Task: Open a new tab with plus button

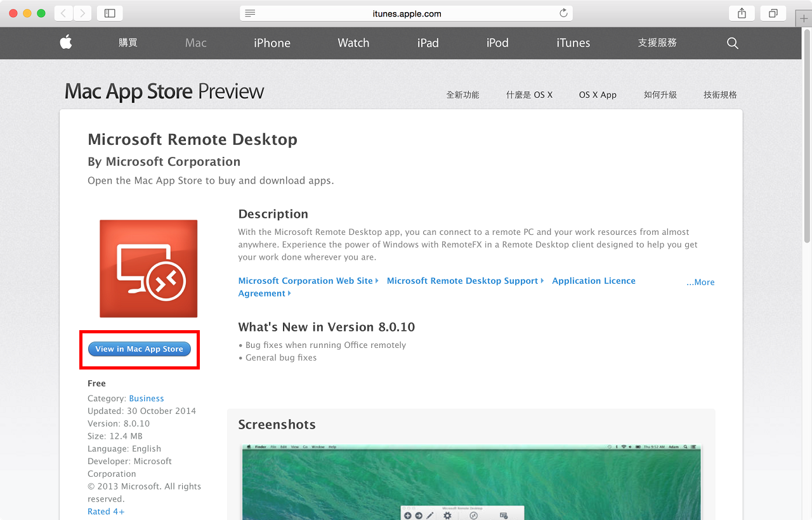Action: point(804,18)
